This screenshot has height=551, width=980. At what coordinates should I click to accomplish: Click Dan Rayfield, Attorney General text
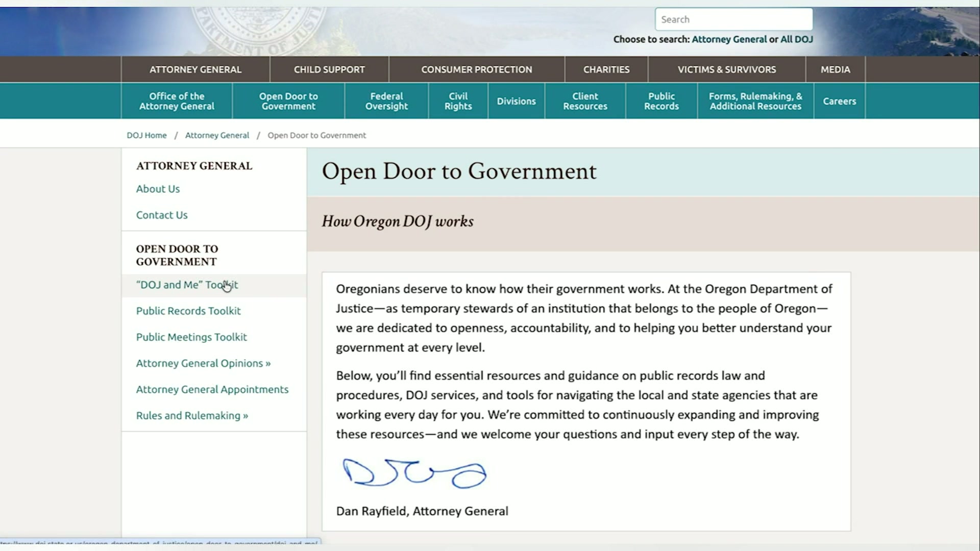(422, 511)
